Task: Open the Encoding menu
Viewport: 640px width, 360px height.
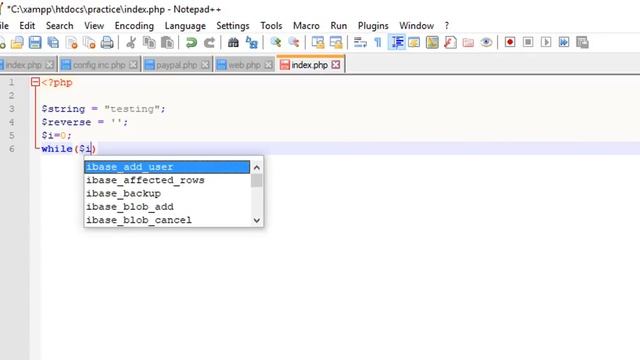Action: coord(134,26)
